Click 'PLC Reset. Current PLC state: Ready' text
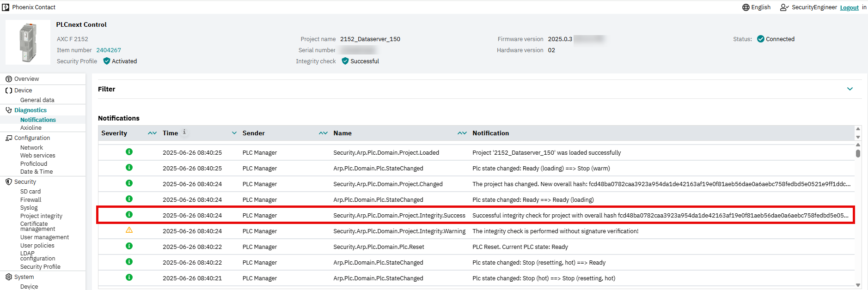Image resolution: width=868 pixels, height=290 pixels. point(520,247)
